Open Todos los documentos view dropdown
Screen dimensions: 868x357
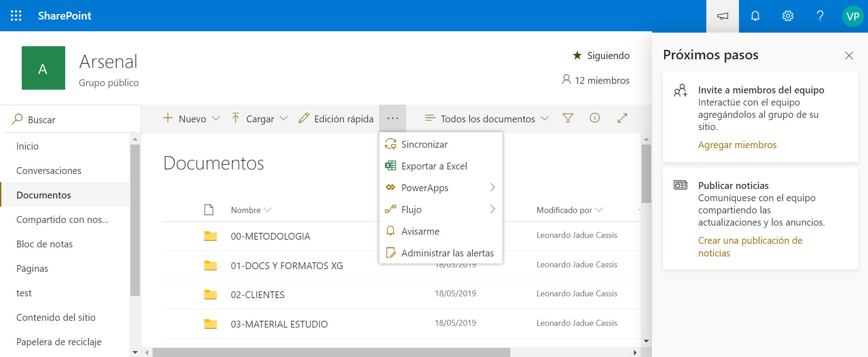pos(487,119)
